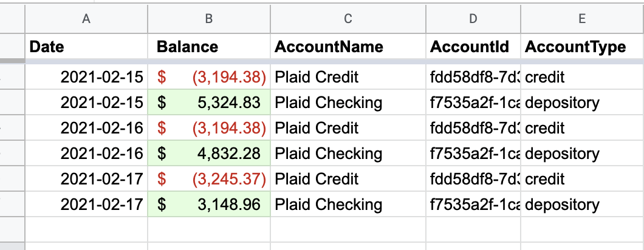Select the f7535a2f AccountId on the 2021-02-17 row

click(x=473, y=204)
